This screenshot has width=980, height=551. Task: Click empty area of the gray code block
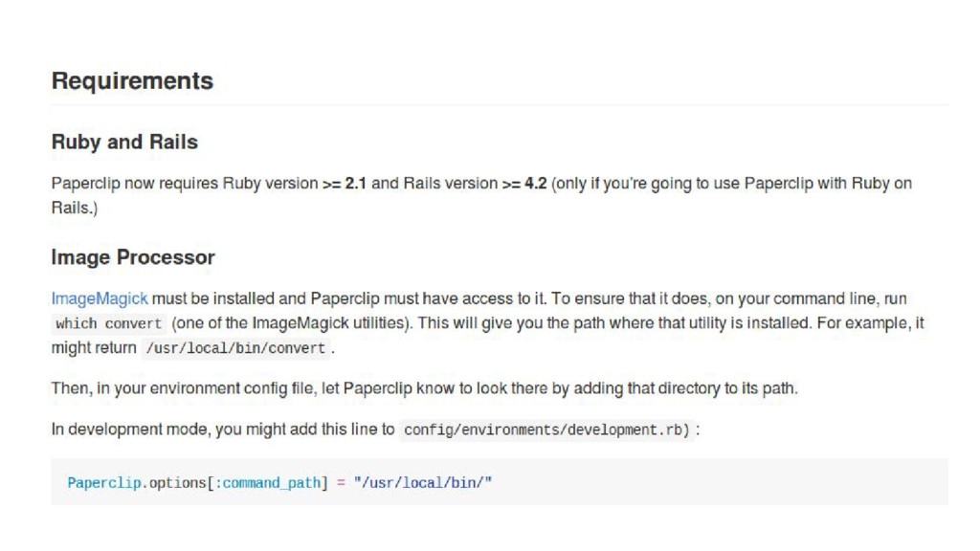(719, 482)
